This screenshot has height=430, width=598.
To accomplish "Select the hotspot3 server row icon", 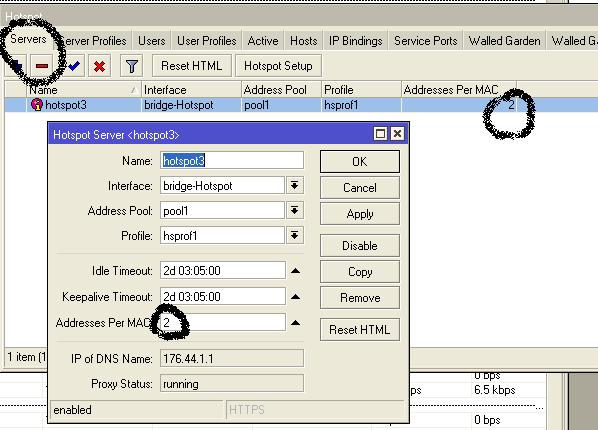I will tap(37, 105).
